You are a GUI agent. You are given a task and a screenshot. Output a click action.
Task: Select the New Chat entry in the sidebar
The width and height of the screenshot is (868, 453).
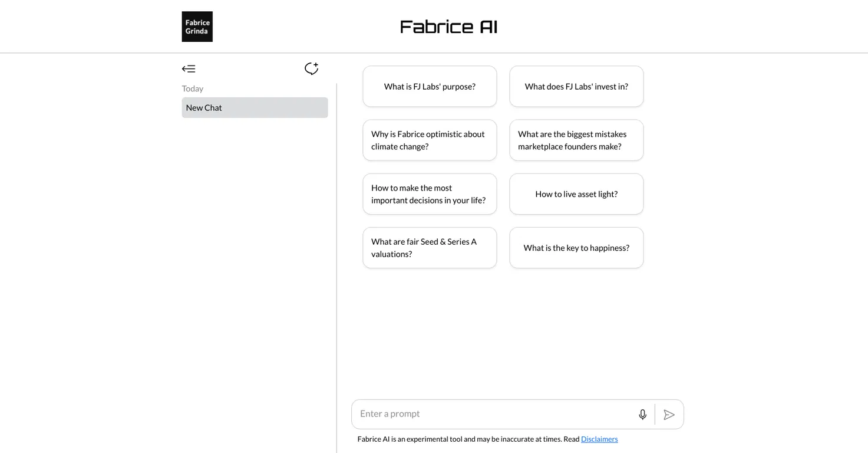pyautogui.click(x=255, y=107)
